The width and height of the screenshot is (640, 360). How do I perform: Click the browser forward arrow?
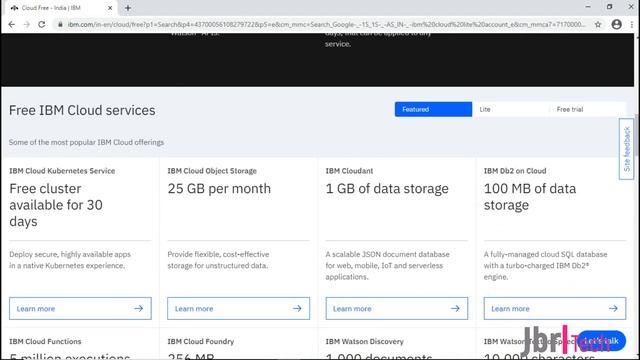[x=27, y=24]
